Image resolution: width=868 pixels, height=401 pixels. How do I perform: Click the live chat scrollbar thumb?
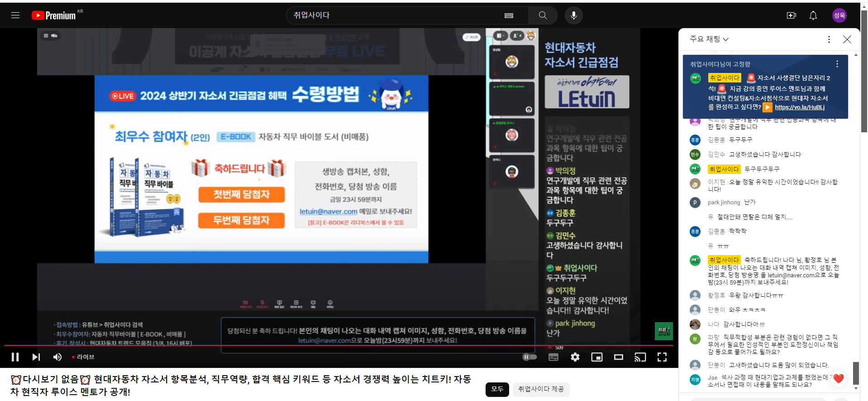(x=856, y=373)
